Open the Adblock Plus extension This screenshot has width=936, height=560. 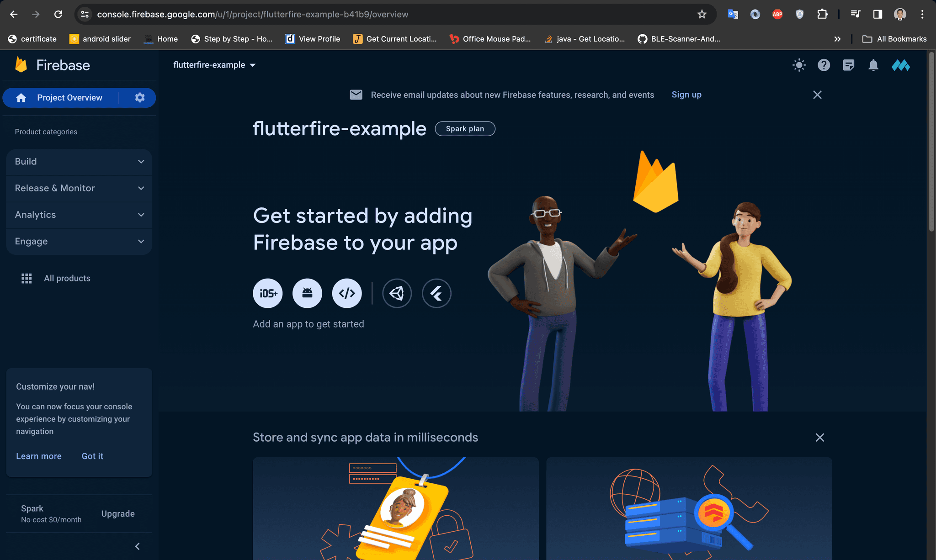click(x=777, y=15)
